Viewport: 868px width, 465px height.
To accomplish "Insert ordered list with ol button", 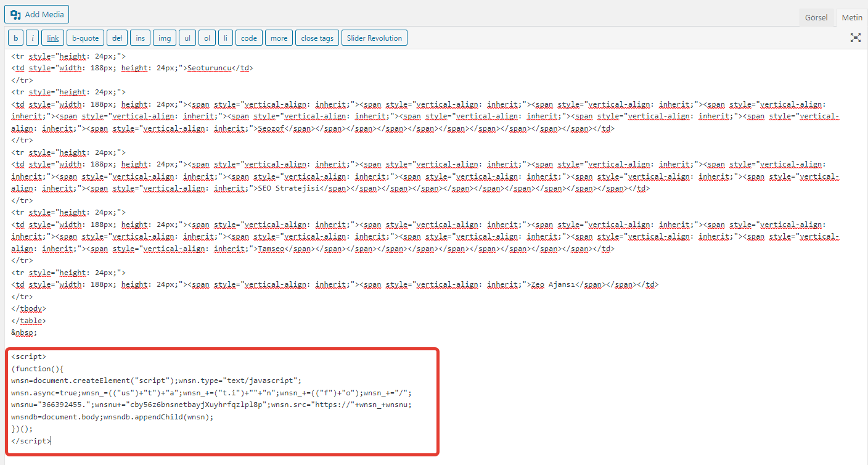I will [207, 38].
